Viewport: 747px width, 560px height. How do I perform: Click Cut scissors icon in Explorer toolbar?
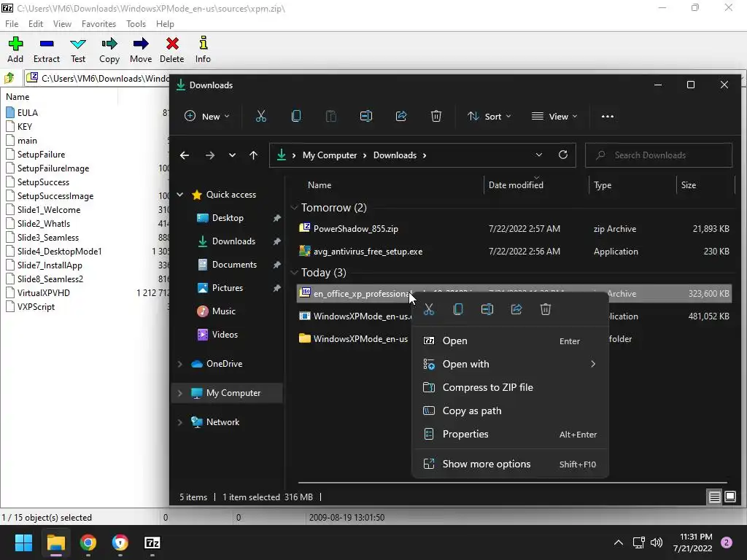point(261,116)
